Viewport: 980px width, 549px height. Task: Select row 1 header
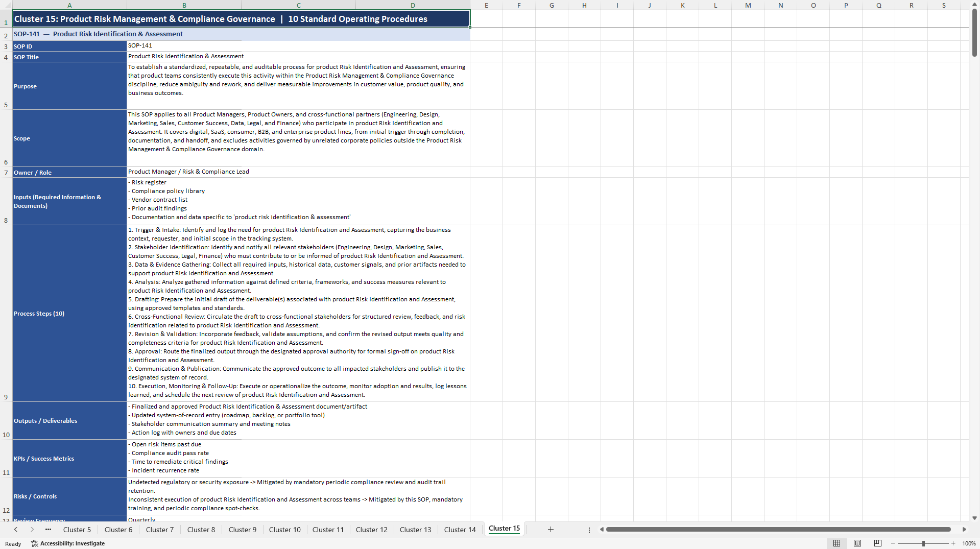6,19
